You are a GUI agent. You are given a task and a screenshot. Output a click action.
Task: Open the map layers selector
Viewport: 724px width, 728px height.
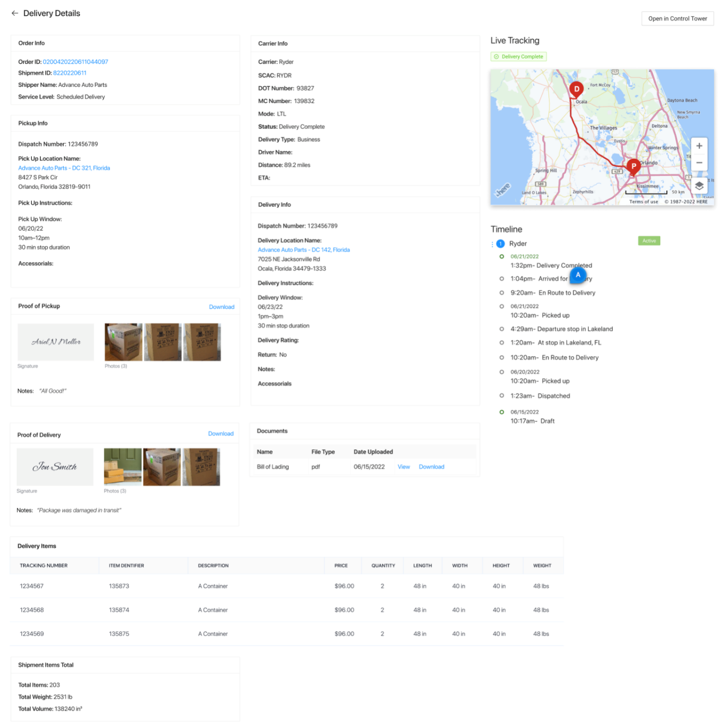point(699,186)
